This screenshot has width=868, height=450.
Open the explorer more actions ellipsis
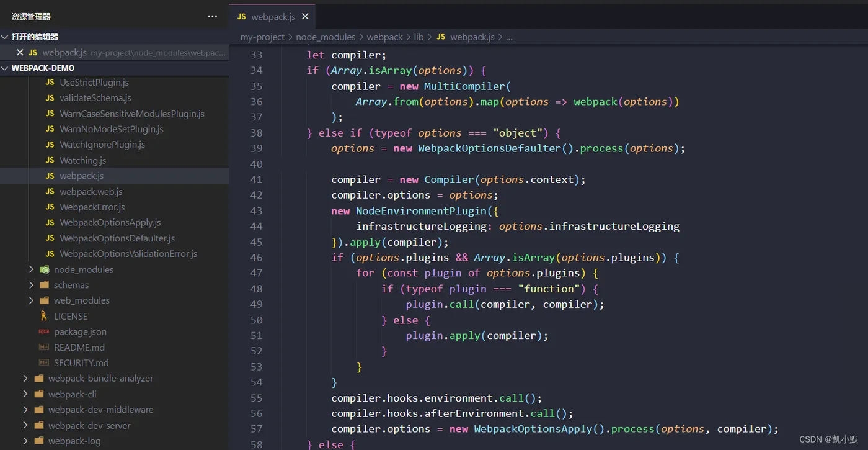(213, 16)
